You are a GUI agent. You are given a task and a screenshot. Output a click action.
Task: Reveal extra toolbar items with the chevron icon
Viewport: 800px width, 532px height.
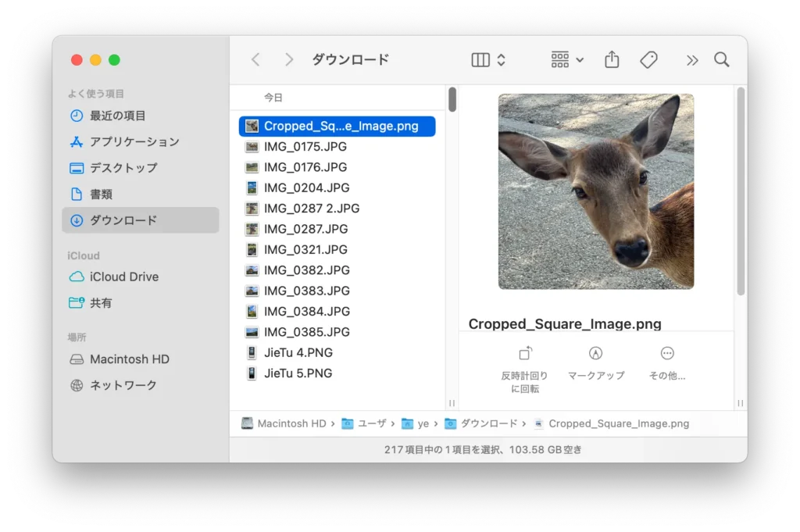pos(691,59)
